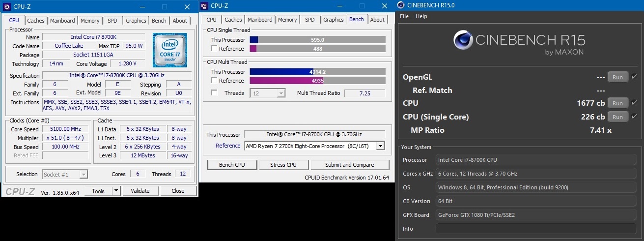Open the About tab in the Bench CPU-Z window
Image resolution: width=644 pixels, height=241 pixels.
pos(377,20)
